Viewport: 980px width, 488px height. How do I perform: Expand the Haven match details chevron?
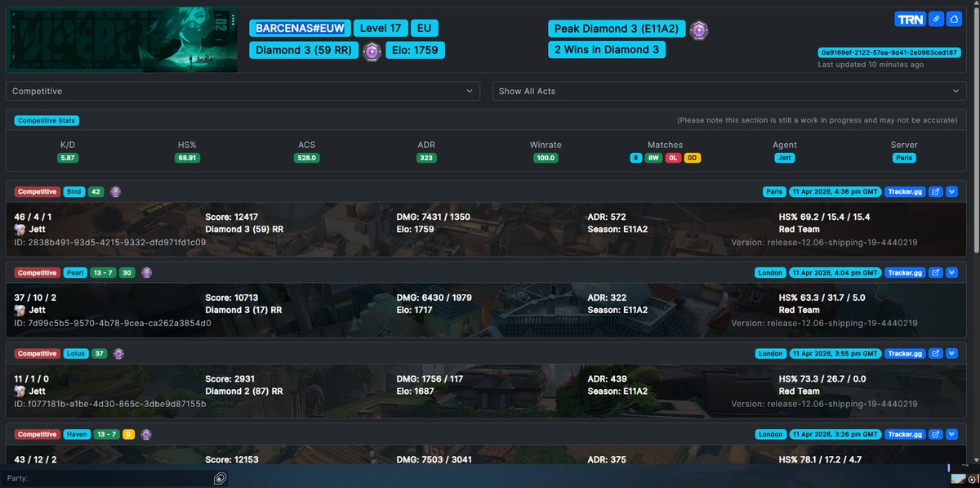click(x=952, y=434)
